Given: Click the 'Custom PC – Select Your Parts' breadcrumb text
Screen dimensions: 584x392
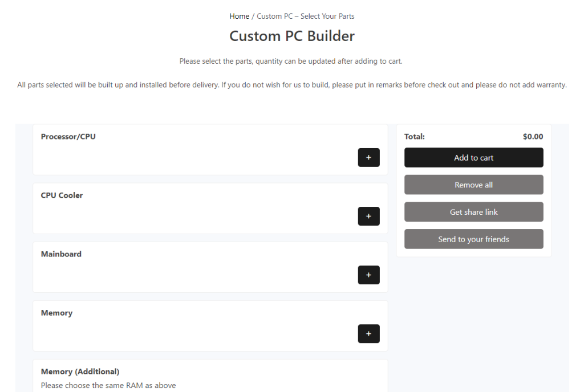Looking at the screenshot, I should tap(306, 17).
